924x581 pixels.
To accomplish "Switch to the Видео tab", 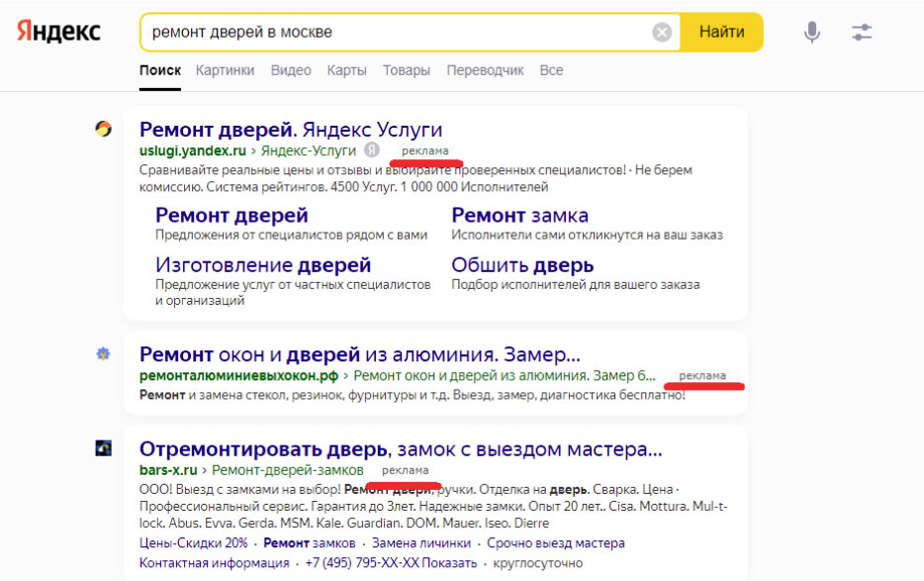I will (291, 70).
